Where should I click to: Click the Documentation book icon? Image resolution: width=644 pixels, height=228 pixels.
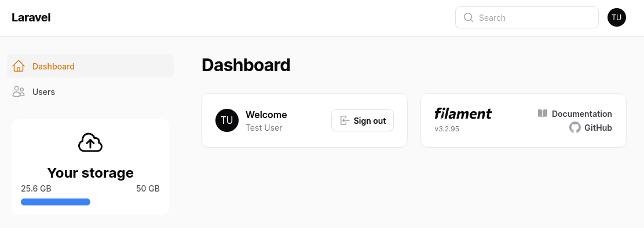pyautogui.click(x=543, y=113)
